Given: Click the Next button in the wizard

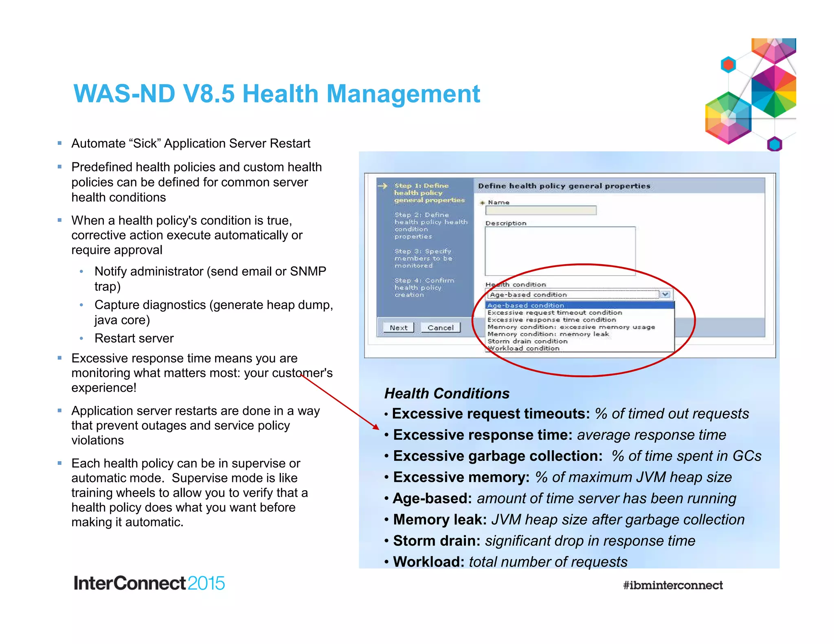Looking at the screenshot, I should point(398,328).
